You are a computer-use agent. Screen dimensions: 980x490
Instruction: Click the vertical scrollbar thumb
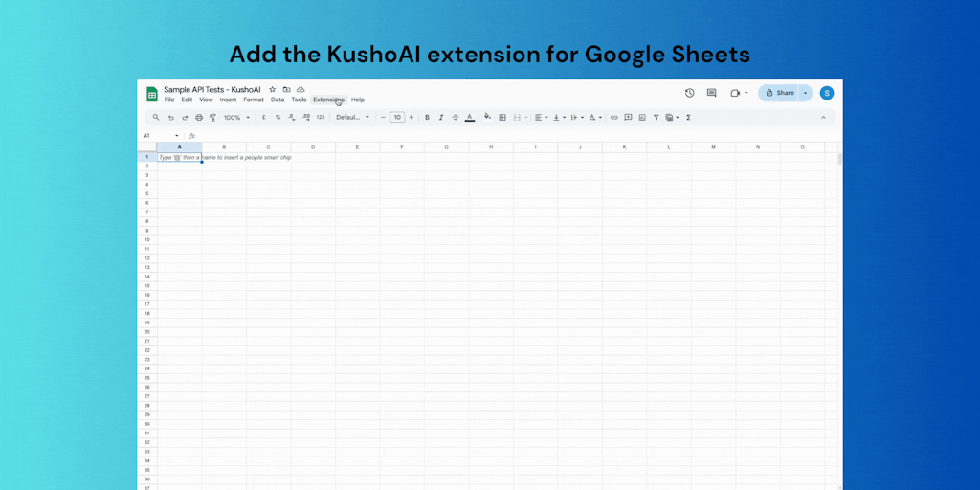click(840, 159)
